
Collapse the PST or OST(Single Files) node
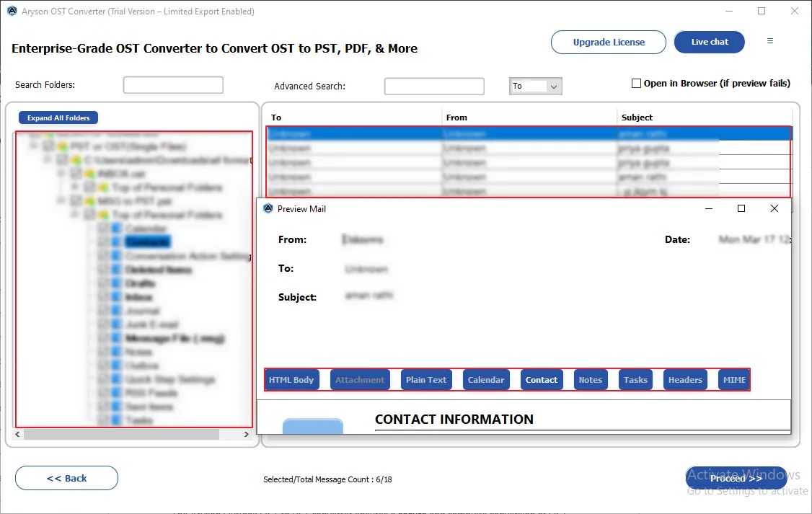coord(34,146)
